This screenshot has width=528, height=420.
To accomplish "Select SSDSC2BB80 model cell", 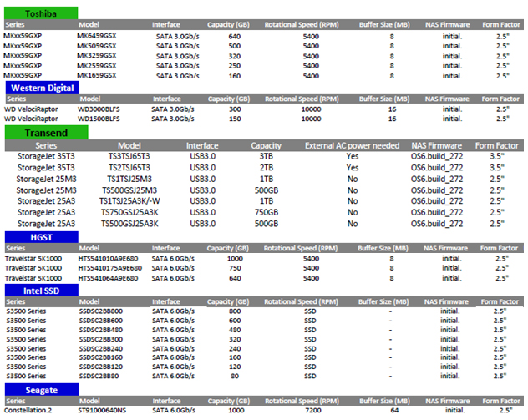I will [99, 377].
